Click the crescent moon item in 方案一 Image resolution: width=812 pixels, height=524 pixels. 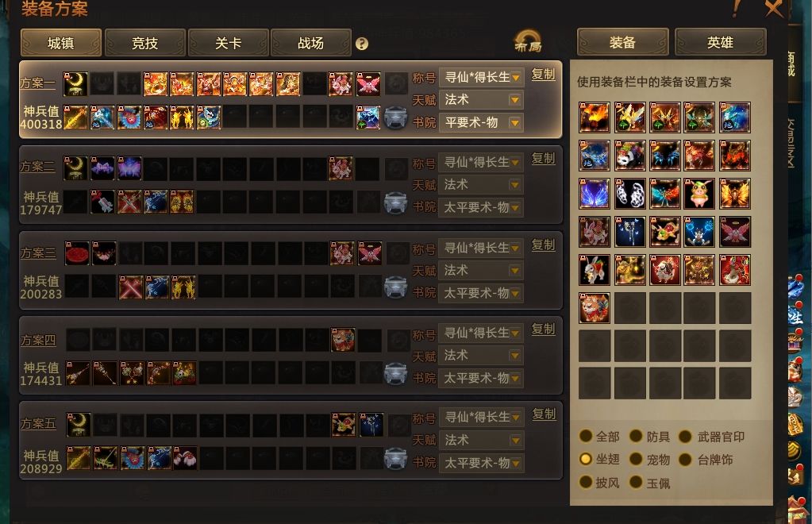75,84
